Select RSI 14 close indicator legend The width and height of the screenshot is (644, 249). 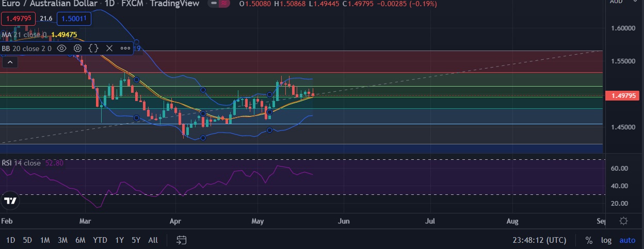(21, 163)
